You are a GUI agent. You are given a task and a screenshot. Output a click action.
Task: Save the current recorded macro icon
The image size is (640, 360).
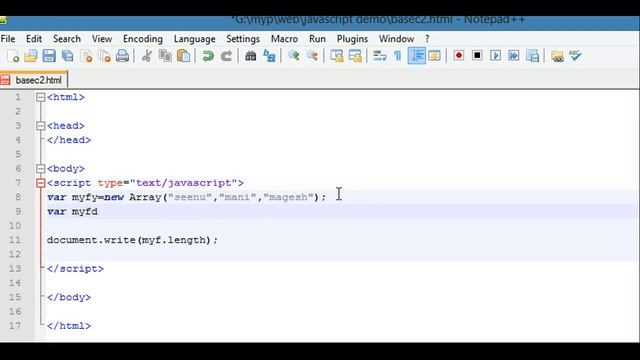[533, 56]
